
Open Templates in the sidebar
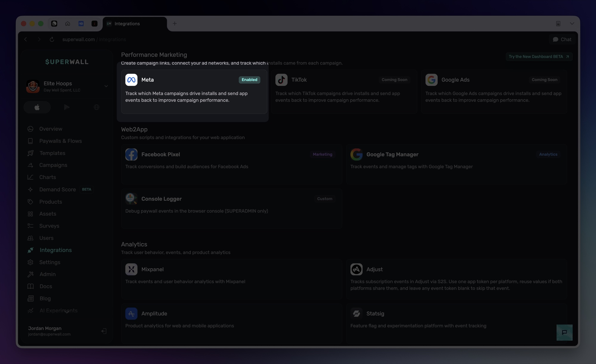click(x=52, y=153)
